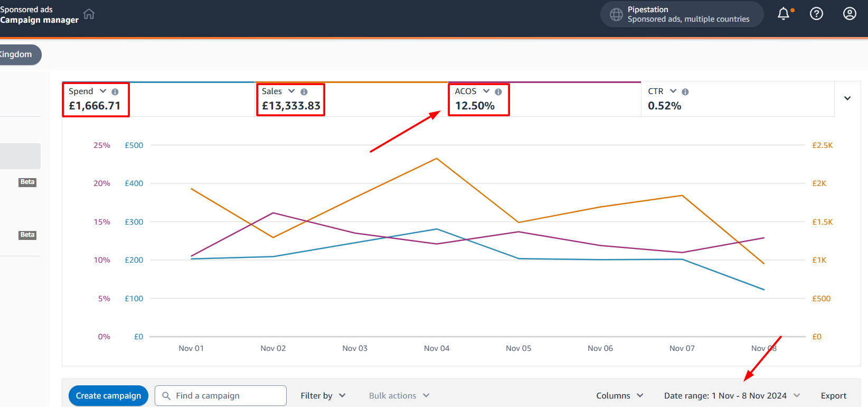
Task: Open the ACOS metric dropdown chevron
Action: 486,91
